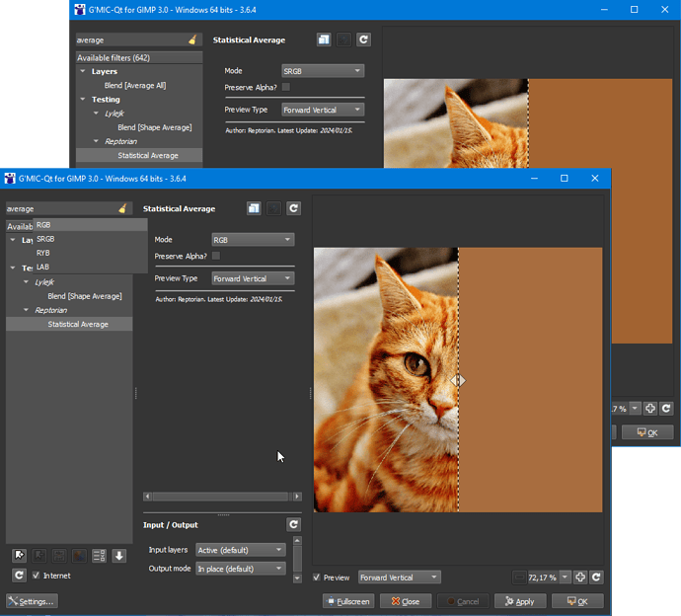Choose SRGB in the open mode list
681x616 pixels.
pos(45,239)
